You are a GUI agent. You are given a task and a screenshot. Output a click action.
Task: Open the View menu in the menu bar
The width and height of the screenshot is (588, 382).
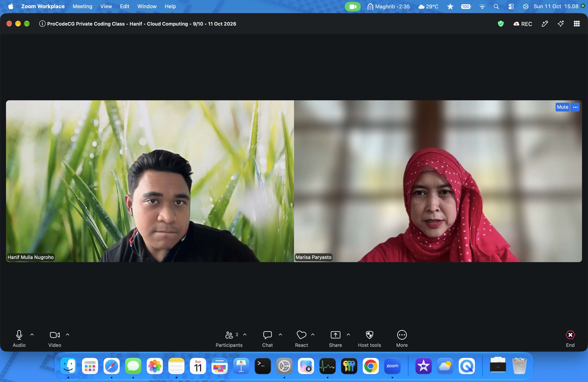(106, 6)
